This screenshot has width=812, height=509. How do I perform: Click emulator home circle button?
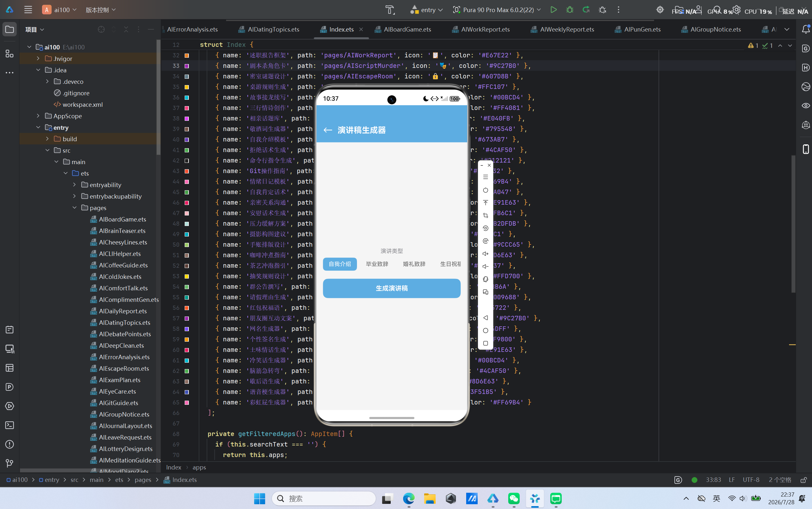point(485,330)
